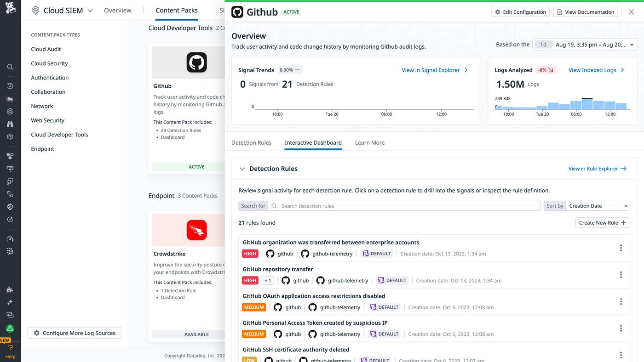The height and width of the screenshot is (362, 644).
Task: Open GitHub organization was transferred rule title
Action: tap(331, 242)
